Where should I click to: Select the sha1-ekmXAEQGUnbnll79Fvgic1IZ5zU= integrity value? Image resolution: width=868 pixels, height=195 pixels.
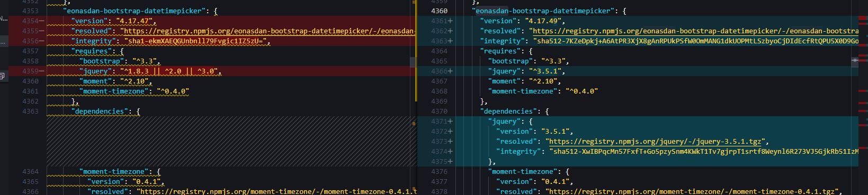(195, 41)
